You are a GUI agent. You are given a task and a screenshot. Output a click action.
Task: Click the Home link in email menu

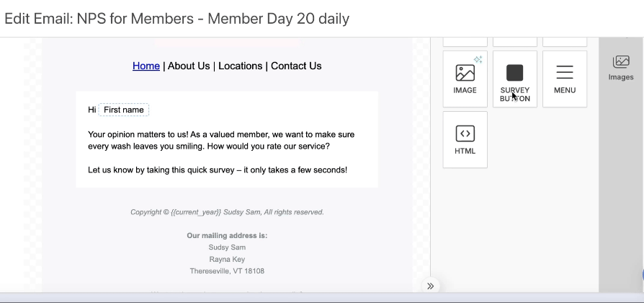click(x=146, y=66)
